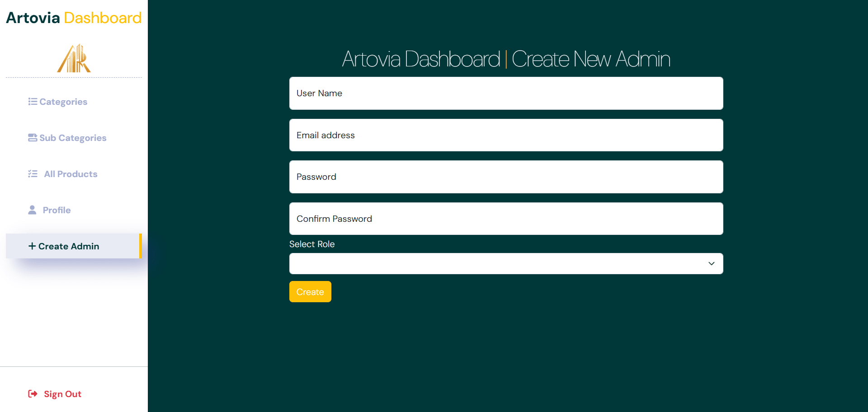868x412 pixels.
Task: Expand role list using chevron arrow
Action: (711, 264)
